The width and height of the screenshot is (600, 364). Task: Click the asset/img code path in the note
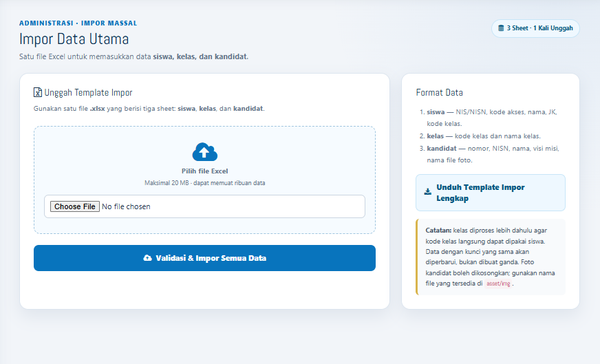tap(498, 283)
